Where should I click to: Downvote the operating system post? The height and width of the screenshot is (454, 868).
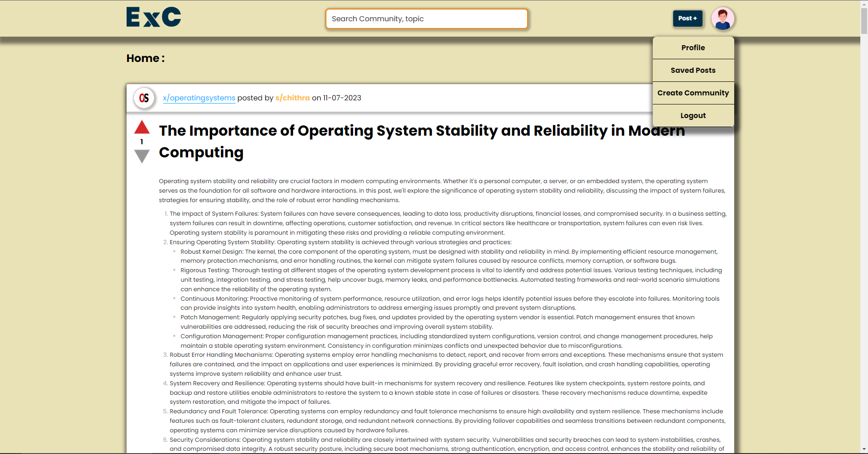(142, 156)
